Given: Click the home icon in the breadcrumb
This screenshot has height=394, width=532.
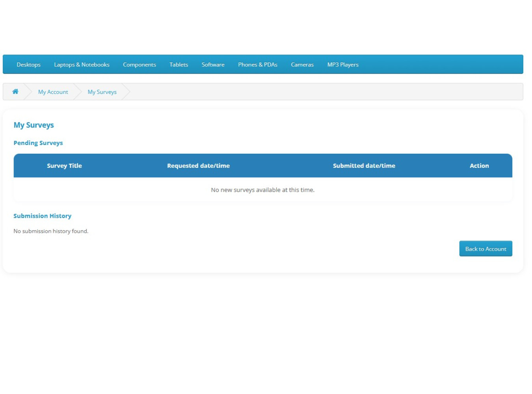Looking at the screenshot, I should click(15, 91).
